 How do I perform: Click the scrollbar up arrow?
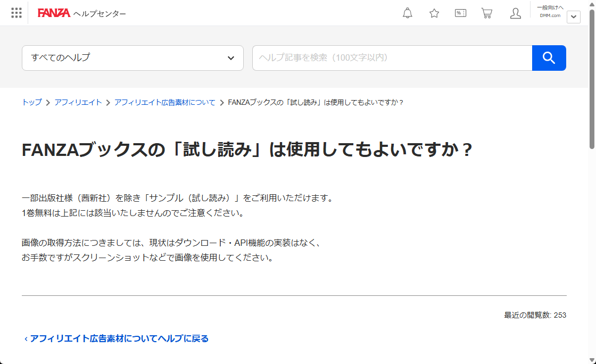point(592,4)
